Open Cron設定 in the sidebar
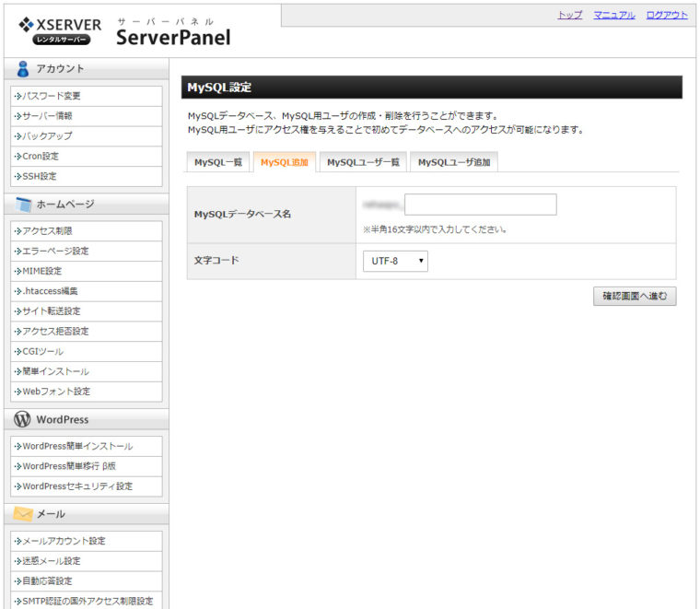This screenshot has width=700, height=609. point(87,157)
